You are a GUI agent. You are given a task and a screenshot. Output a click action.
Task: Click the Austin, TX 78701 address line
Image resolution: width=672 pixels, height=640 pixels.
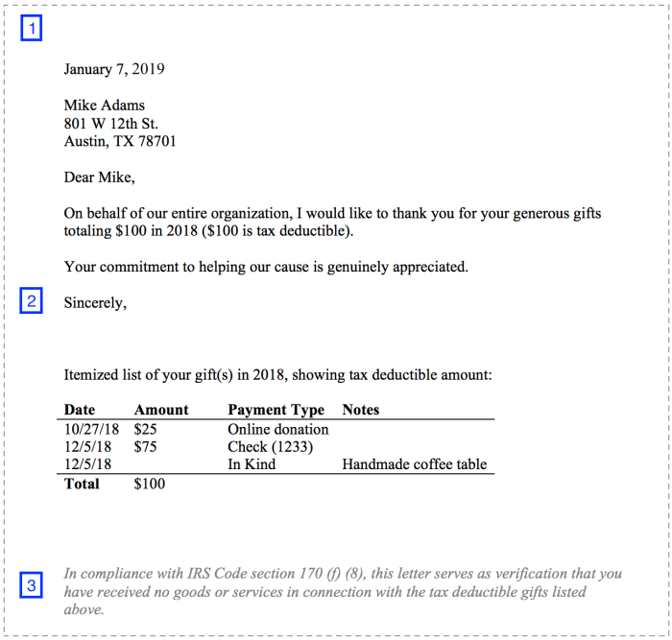click(120, 142)
